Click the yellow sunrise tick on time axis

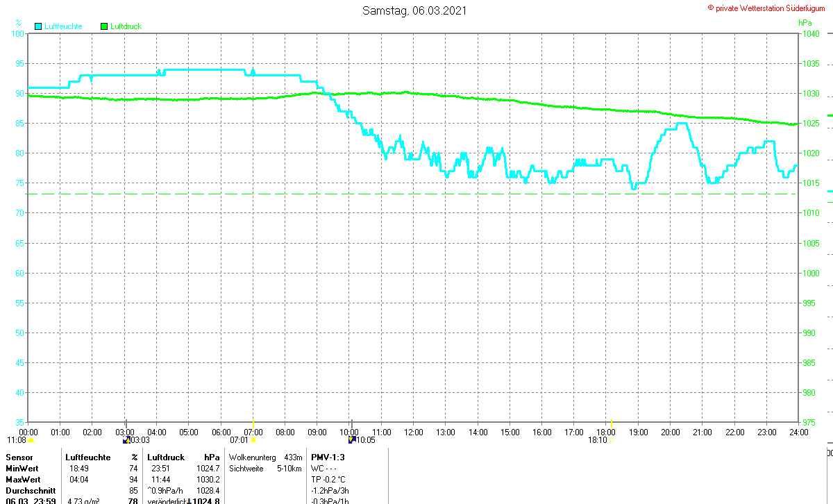tap(253, 423)
